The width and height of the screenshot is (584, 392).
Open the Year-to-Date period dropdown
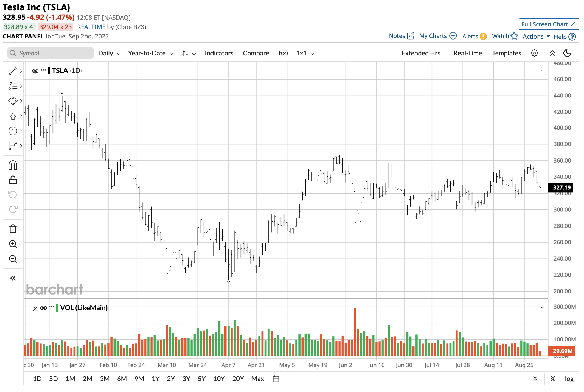tap(150, 53)
